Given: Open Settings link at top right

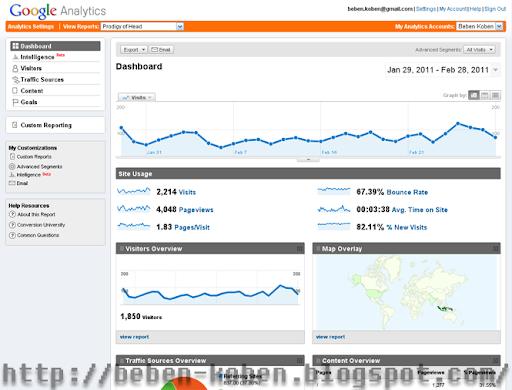Looking at the screenshot, I should click(x=426, y=9).
